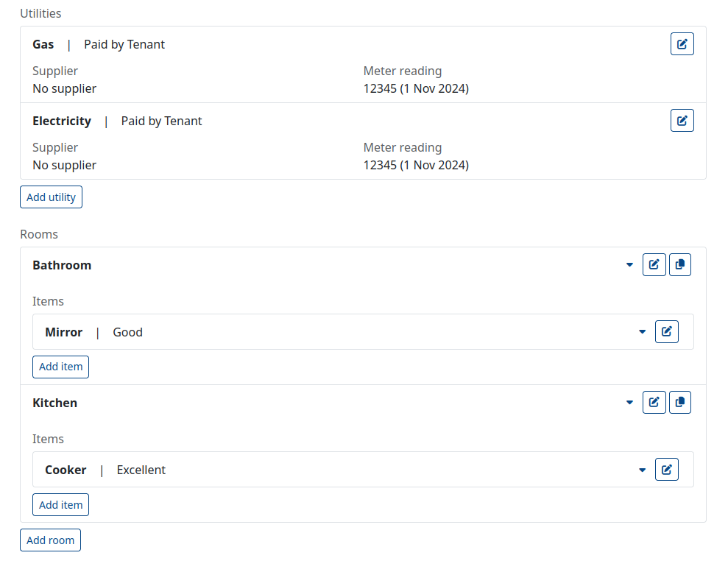This screenshot has height=561, width=728.
Task: Click Kitchen room edit icon
Action: point(654,402)
